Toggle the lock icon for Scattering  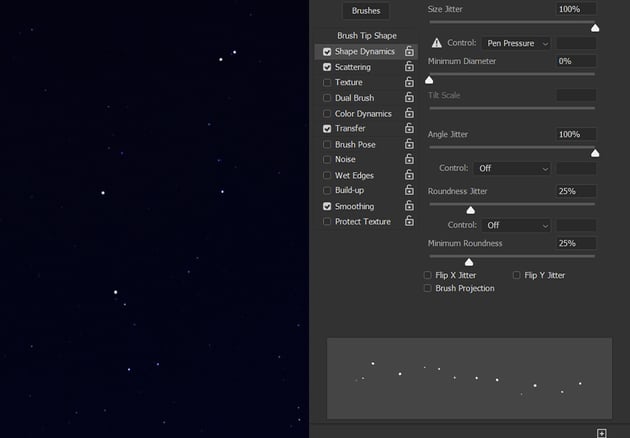[x=409, y=66]
